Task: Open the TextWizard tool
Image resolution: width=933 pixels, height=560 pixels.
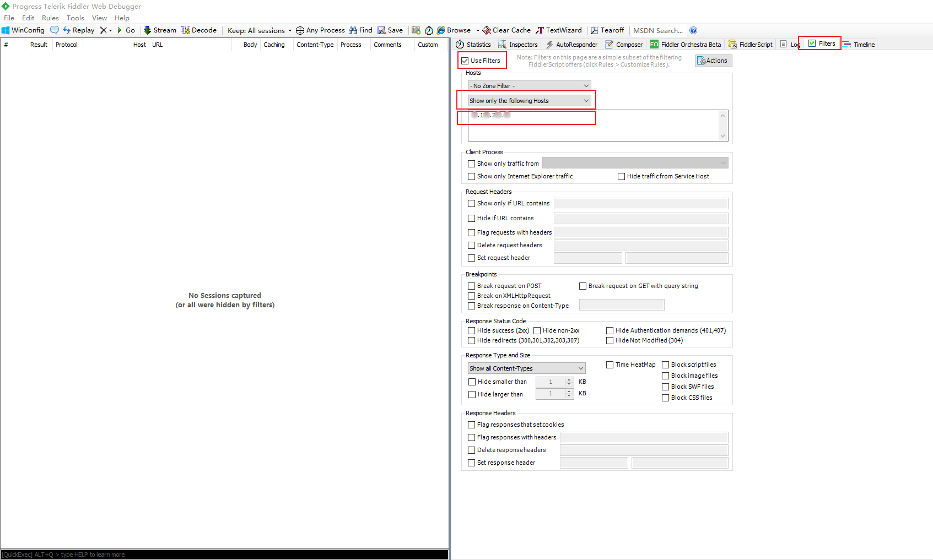Action: (x=559, y=30)
